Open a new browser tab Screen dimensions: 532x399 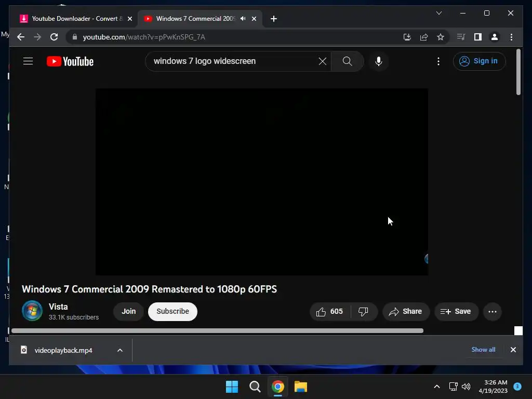(x=274, y=19)
